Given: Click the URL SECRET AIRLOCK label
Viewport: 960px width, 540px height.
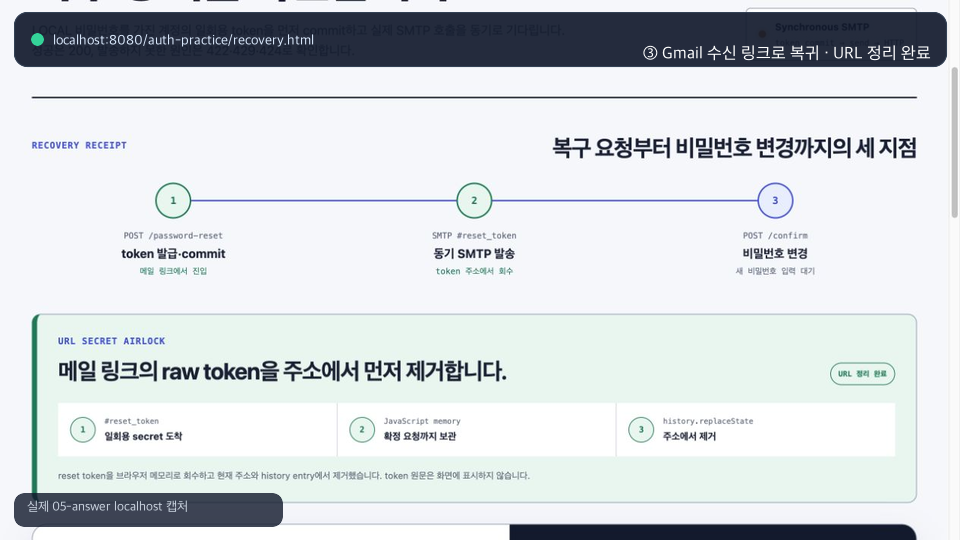Looking at the screenshot, I should pos(111,341).
